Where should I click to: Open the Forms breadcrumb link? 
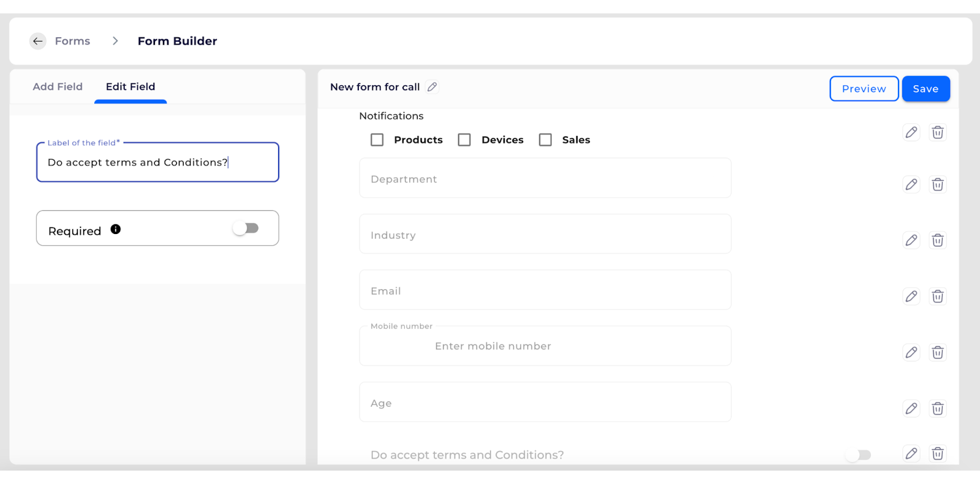click(x=72, y=41)
